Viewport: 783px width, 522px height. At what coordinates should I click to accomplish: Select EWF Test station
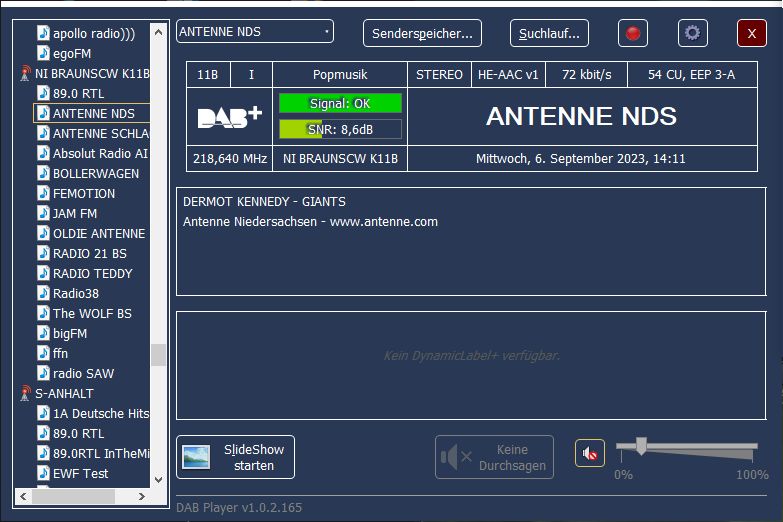point(80,473)
